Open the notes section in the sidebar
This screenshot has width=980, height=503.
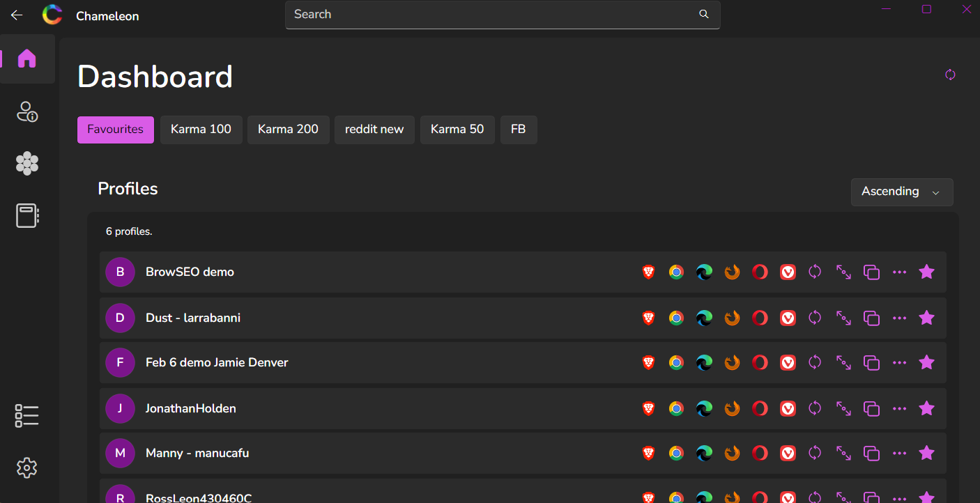[x=27, y=215]
